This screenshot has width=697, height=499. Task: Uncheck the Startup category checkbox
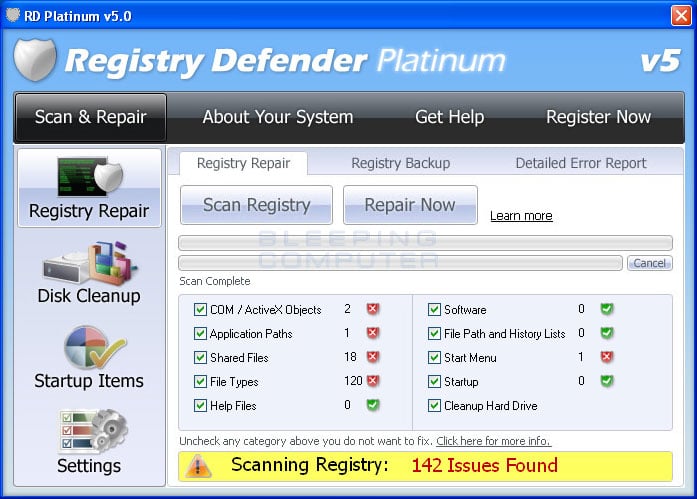[x=434, y=381]
